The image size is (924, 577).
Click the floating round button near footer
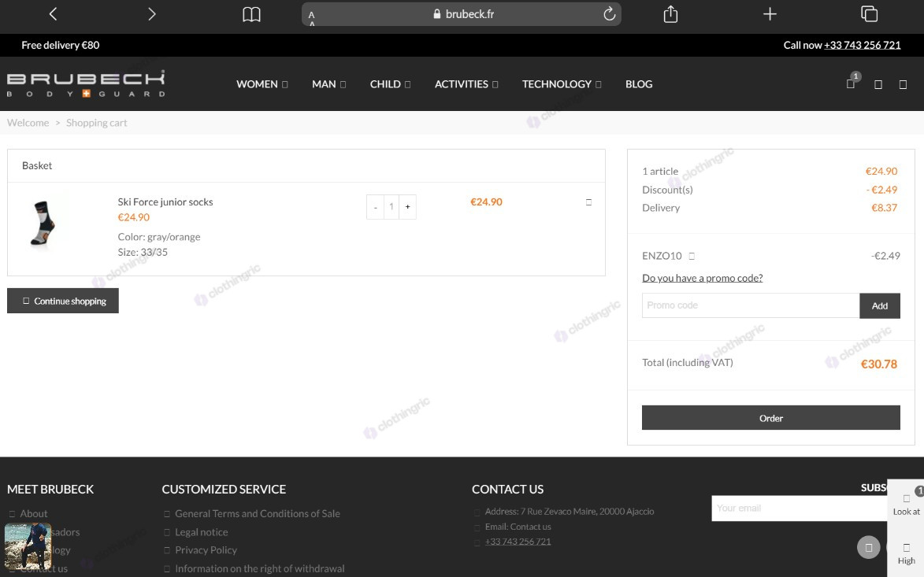tap(868, 548)
